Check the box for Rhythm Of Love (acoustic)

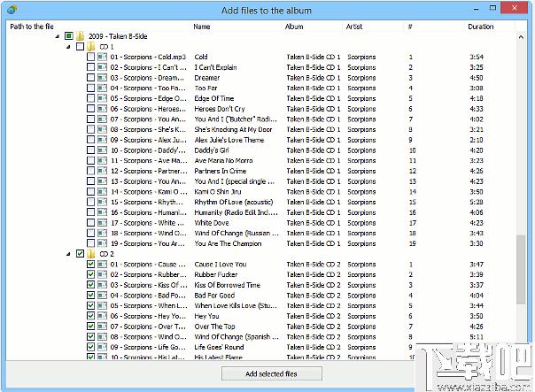pyautogui.click(x=90, y=202)
